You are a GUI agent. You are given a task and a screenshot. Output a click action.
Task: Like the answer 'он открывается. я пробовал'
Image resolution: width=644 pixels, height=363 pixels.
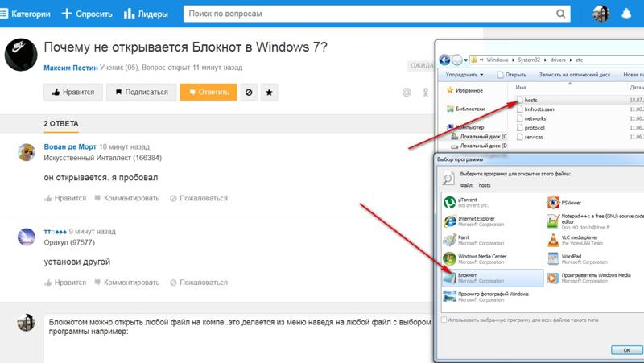click(66, 198)
